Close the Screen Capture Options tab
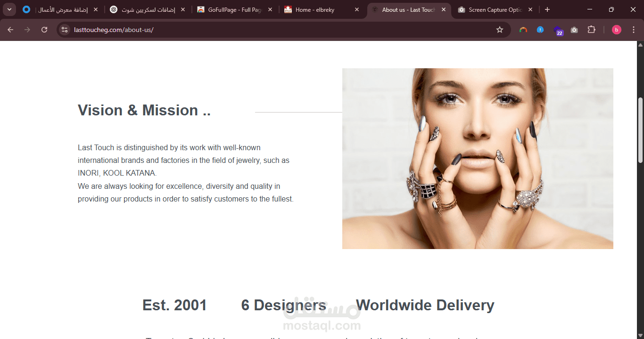This screenshot has width=644, height=339. coord(530,9)
